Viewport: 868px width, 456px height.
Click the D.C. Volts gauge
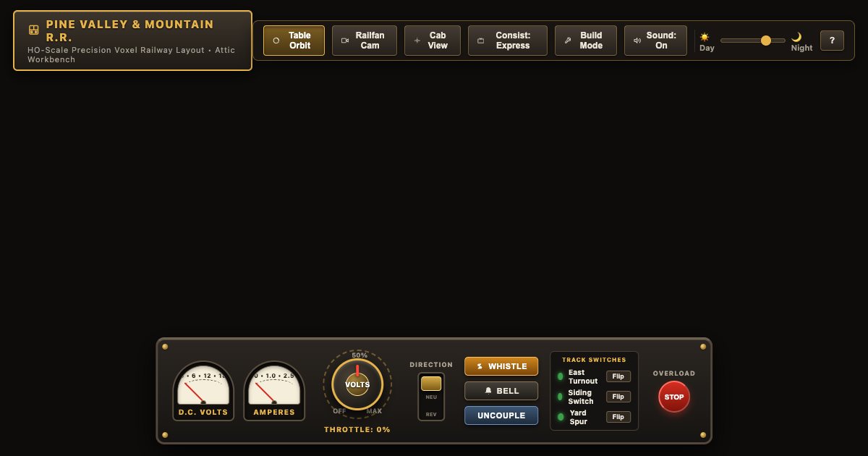click(203, 391)
